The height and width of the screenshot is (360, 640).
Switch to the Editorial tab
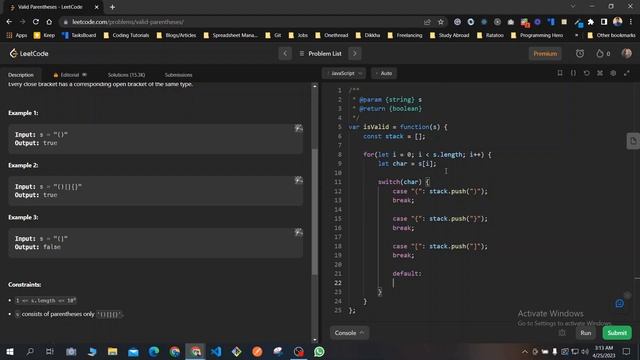70,75
